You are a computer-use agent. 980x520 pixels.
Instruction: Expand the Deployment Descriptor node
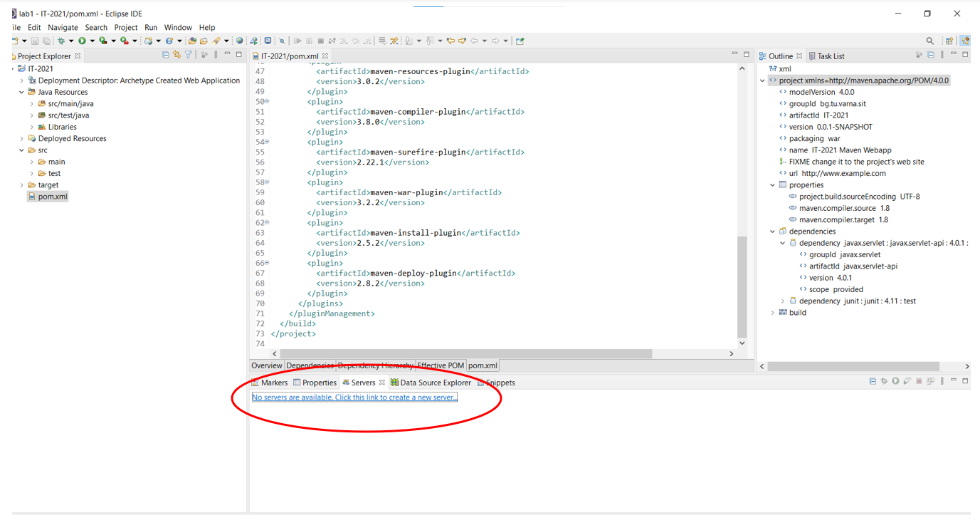(x=21, y=80)
